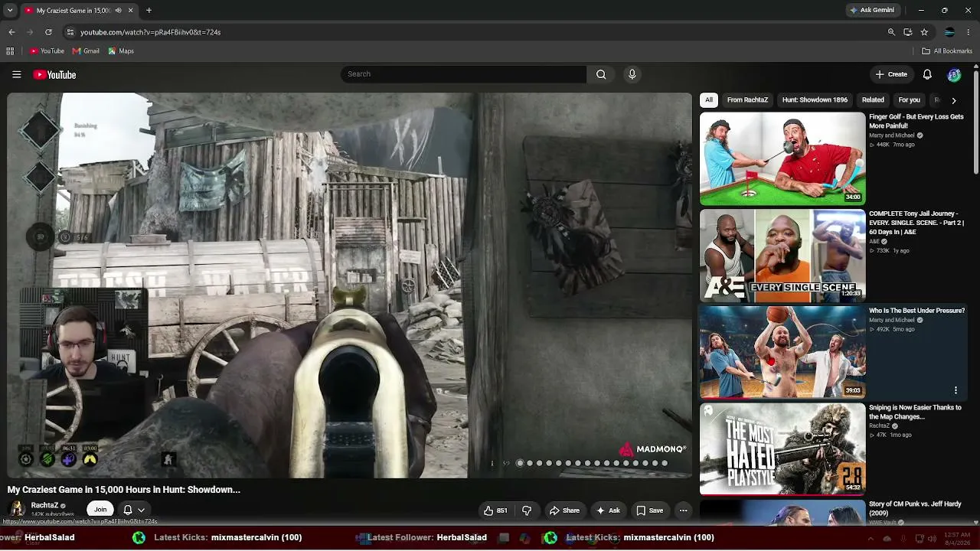This screenshot has height=551, width=980.
Task: Open the All Bookmarks folder
Action: (947, 51)
